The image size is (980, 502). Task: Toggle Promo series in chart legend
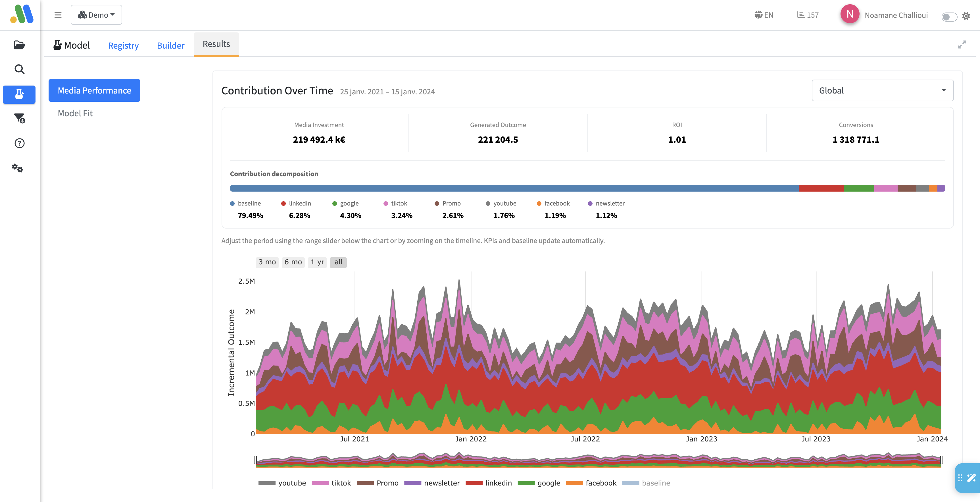pos(378,483)
